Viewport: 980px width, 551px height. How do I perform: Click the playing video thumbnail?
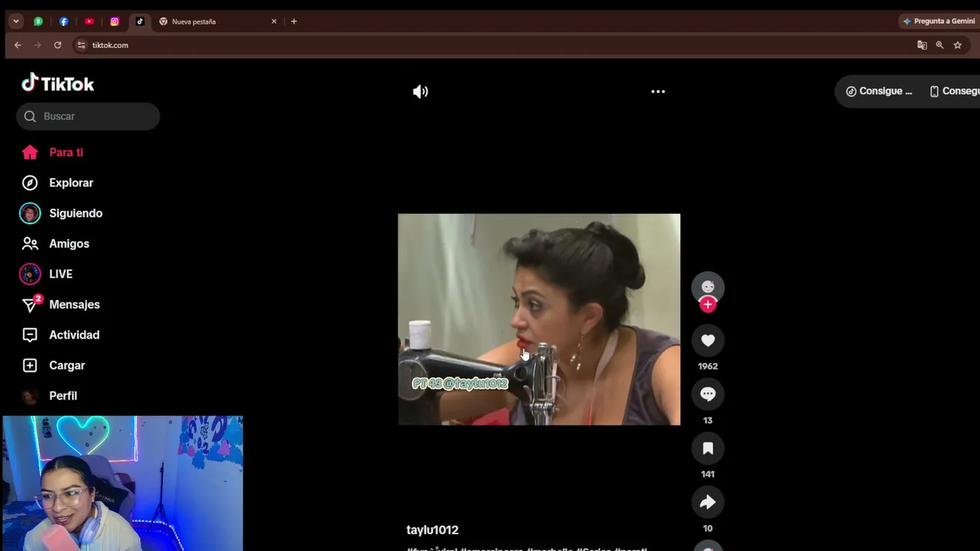(x=539, y=319)
